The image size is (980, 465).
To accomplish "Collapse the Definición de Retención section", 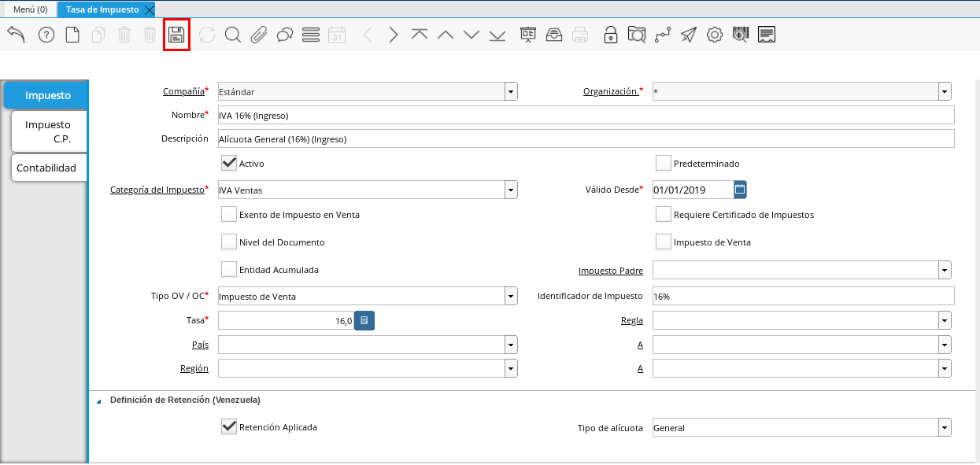I will pos(99,400).
